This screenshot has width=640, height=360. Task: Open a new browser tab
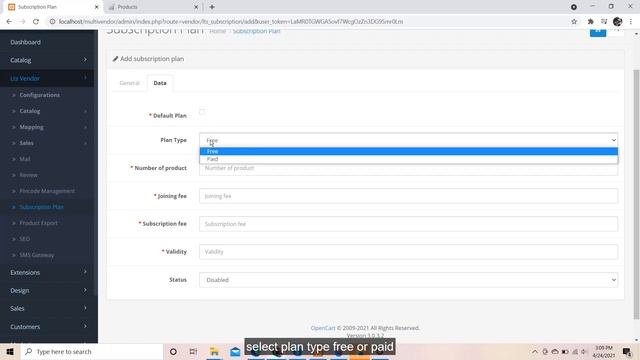212,7
